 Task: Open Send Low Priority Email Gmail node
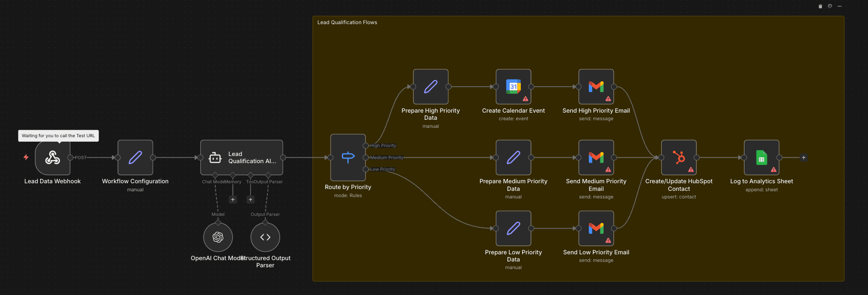(x=596, y=228)
